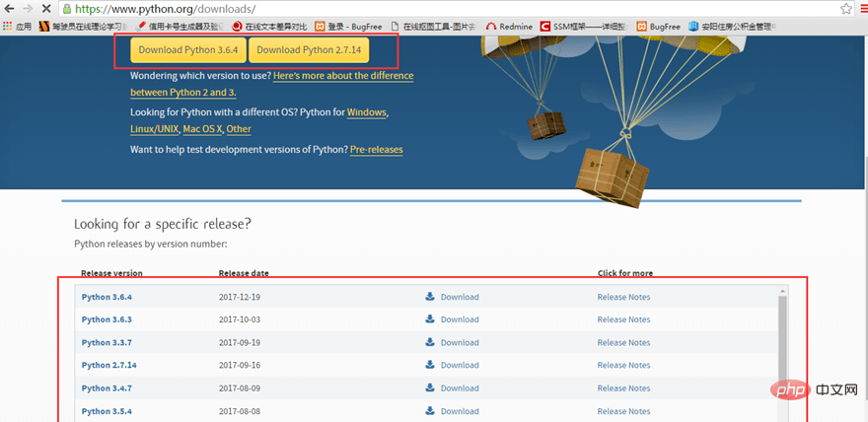Click the download icon for Python 2.7.14
The width and height of the screenshot is (868, 422).
click(430, 365)
